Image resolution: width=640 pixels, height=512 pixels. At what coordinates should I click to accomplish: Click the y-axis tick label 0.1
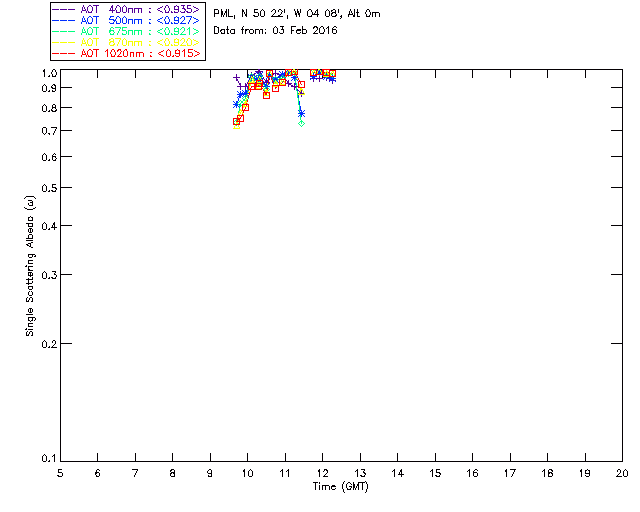click(x=46, y=459)
